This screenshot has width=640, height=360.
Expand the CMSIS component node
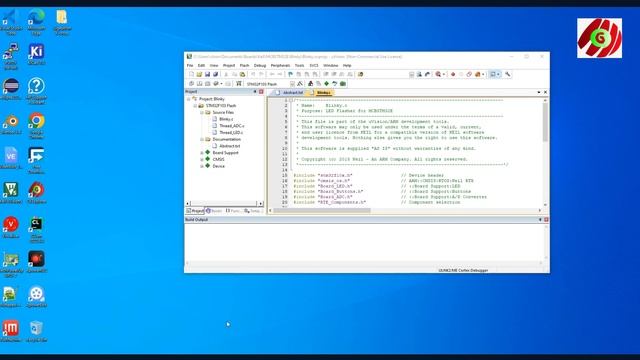[x=202, y=160]
